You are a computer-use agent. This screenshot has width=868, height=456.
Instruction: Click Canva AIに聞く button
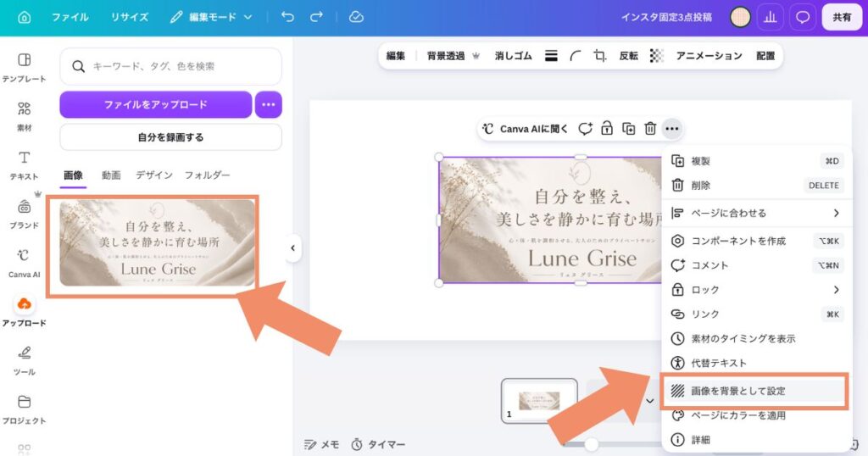525,129
